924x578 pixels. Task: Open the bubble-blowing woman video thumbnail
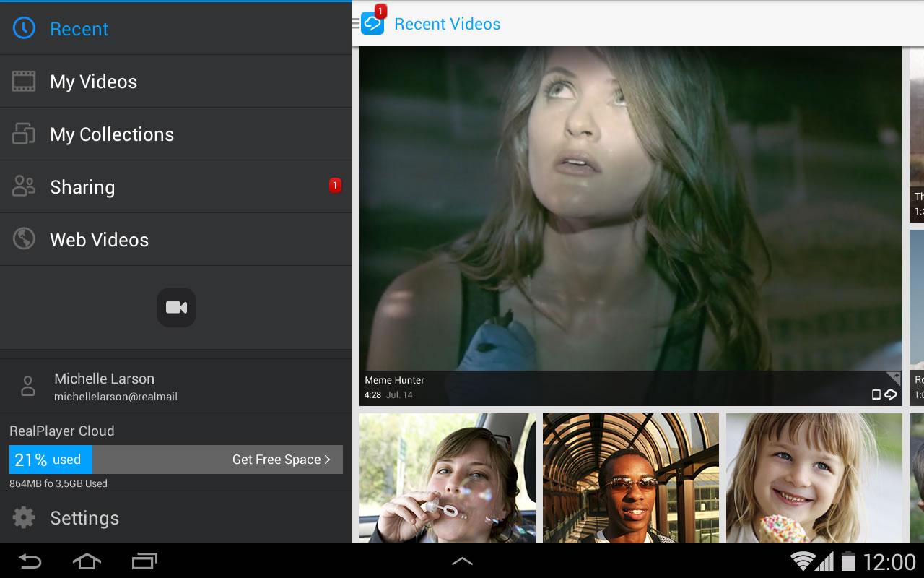(x=448, y=478)
